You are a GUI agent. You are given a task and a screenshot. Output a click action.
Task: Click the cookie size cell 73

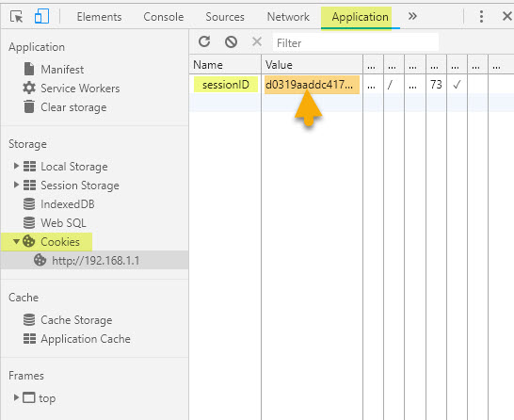coord(436,85)
